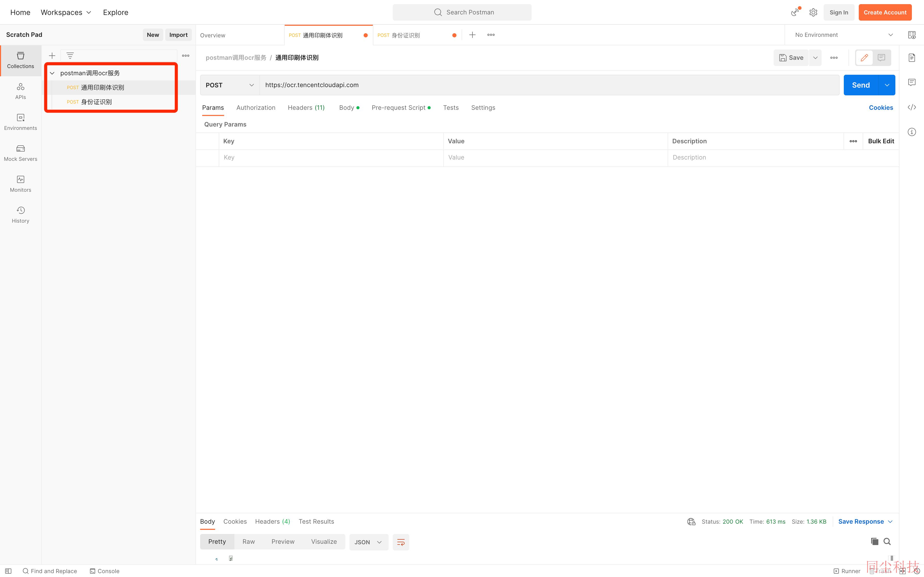The width and height of the screenshot is (924, 577).
Task: Select the Pre-request Script tab
Action: [401, 108]
